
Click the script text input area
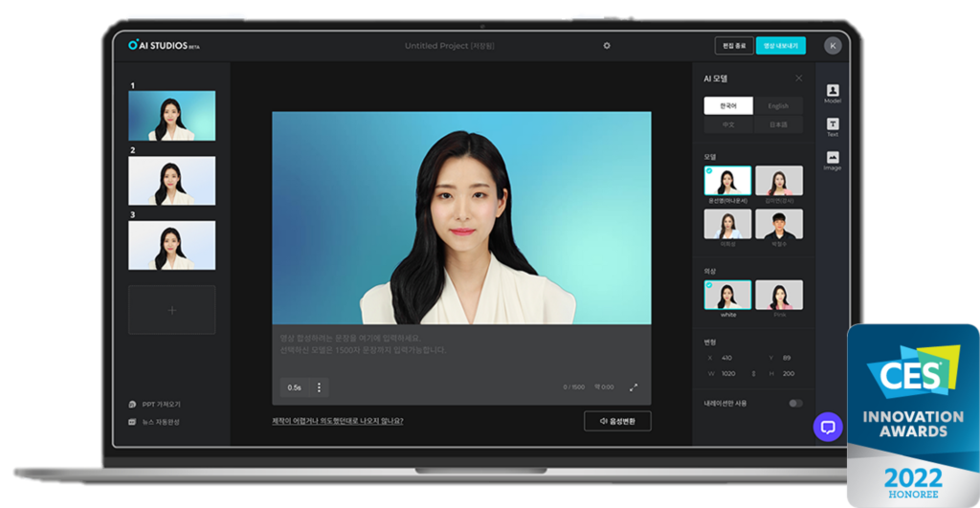(x=461, y=350)
